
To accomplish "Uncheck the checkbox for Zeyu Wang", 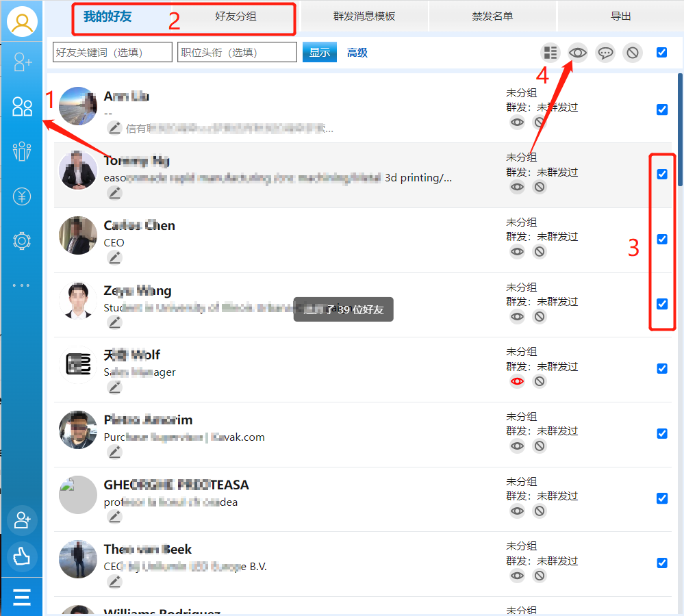I will (x=662, y=304).
